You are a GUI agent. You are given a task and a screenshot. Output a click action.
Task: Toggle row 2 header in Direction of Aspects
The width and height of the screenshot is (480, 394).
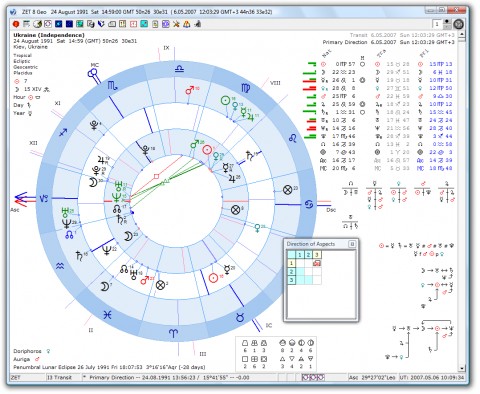292,271
